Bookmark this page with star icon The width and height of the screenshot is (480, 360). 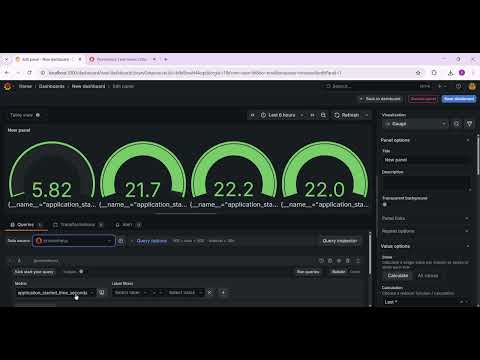point(418,73)
